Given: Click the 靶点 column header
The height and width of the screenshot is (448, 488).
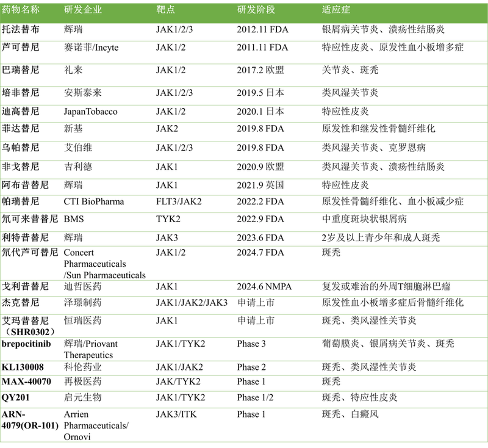Looking at the screenshot, I should 166,10.
